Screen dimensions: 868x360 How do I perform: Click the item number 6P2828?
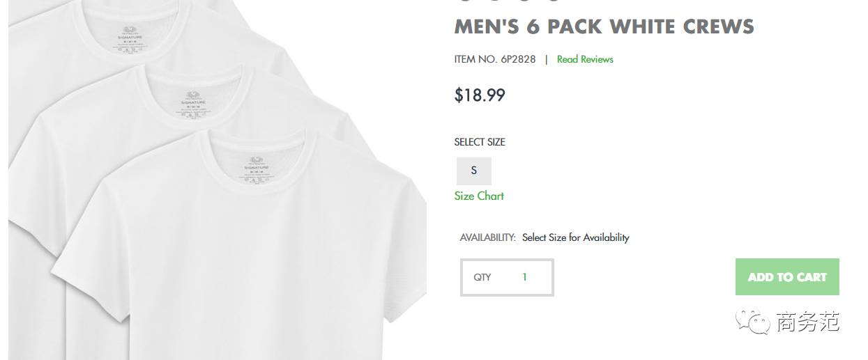click(x=518, y=59)
